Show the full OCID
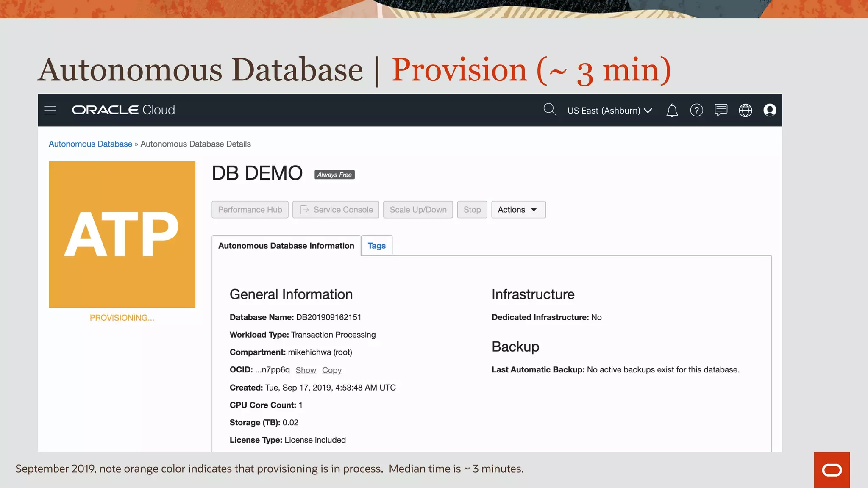This screenshot has width=868, height=488. pyautogui.click(x=306, y=370)
